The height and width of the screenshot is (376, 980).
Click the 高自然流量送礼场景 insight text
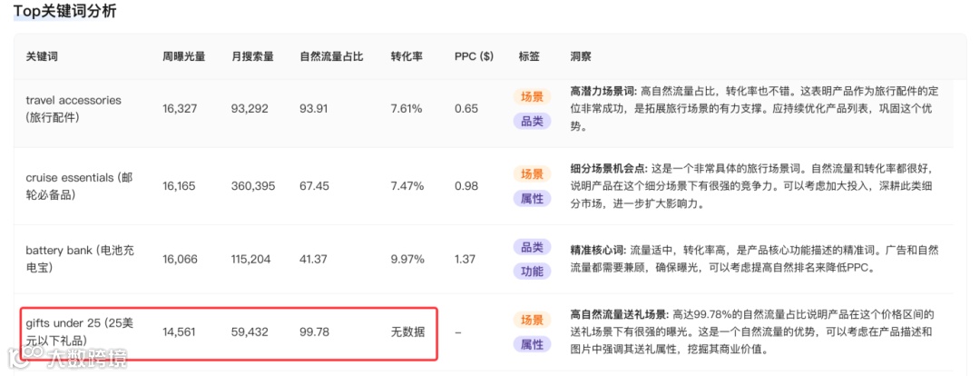(x=752, y=331)
